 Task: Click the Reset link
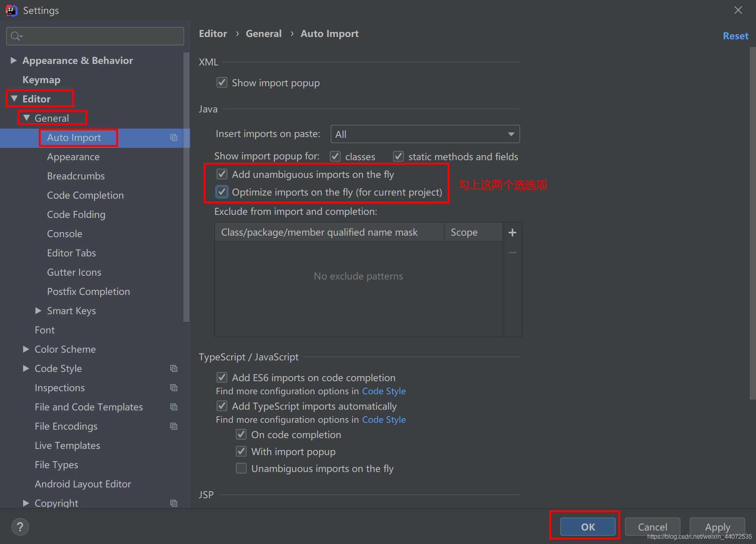[735, 36]
